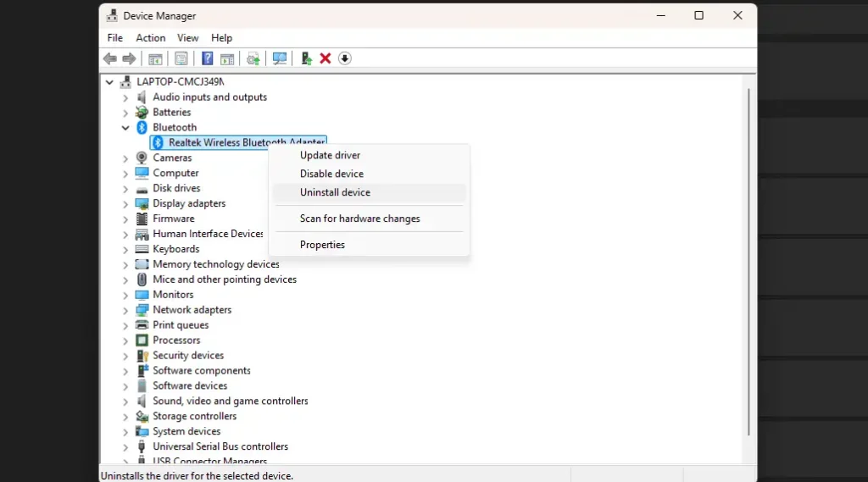This screenshot has height=482, width=868.
Task: Expand the Software components chevron
Action: tap(125, 371)
